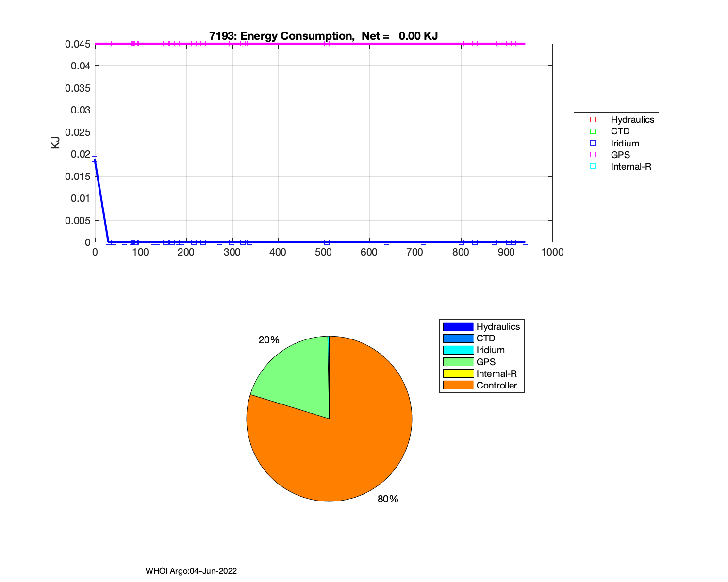Select the magenta GPS square legend marker
728x582 pixels.
tap(593, 155)
